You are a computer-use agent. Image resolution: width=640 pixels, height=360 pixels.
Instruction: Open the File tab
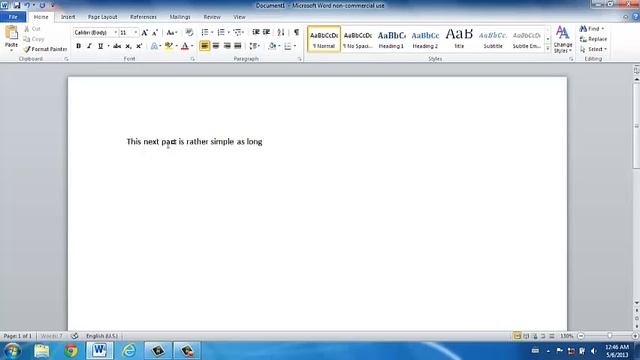[13, 17]
